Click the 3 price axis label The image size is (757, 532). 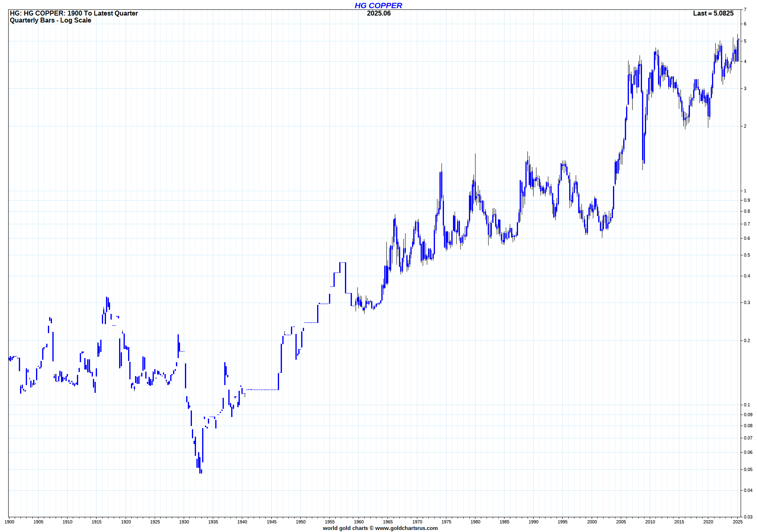coord(745,88)
